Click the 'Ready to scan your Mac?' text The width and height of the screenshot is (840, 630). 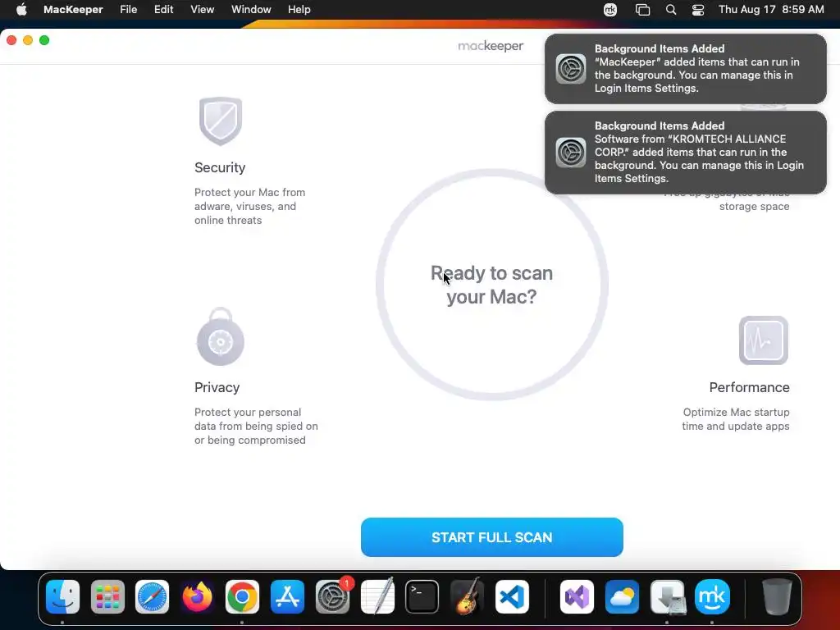[492, 285]
